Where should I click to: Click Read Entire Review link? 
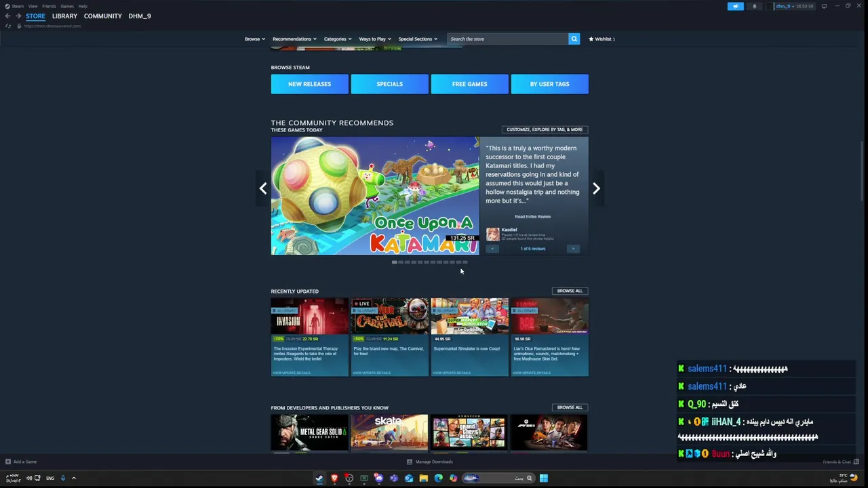533,217
